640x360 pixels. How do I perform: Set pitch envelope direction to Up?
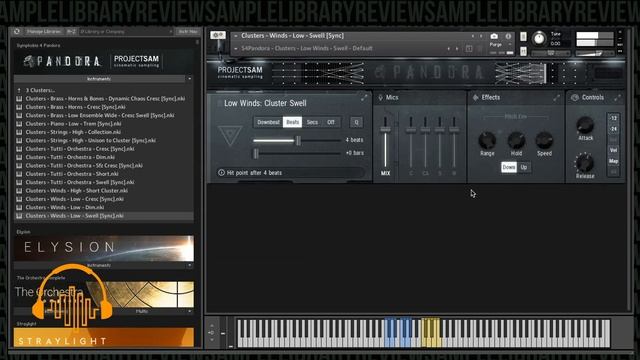tap(524, 167)
